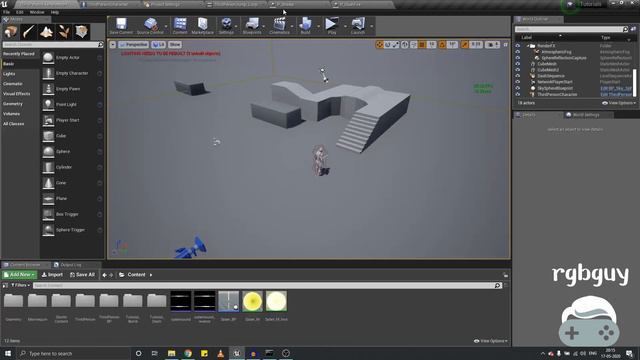Click the Launch toolbar button
This screenshot has height=360, width=640.
[358, 26]
